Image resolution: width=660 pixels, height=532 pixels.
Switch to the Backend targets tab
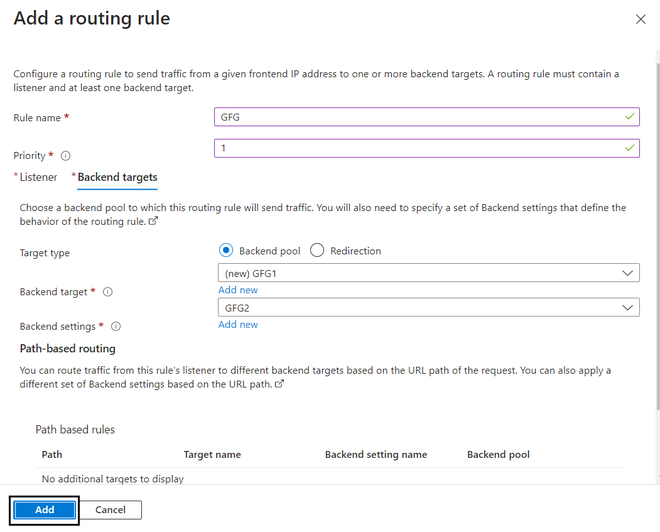click(117, 177)
